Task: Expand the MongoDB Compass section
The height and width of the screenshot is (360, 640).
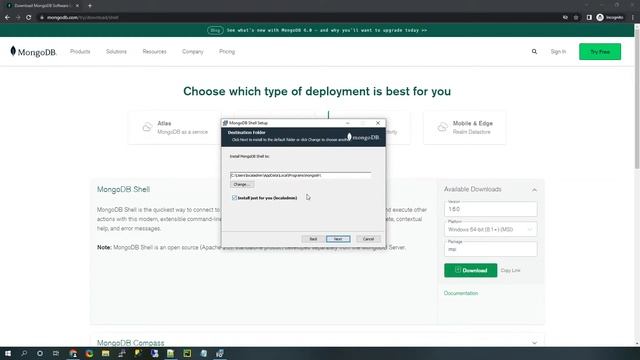Action: pyautogui.click(x=534, y=343)
